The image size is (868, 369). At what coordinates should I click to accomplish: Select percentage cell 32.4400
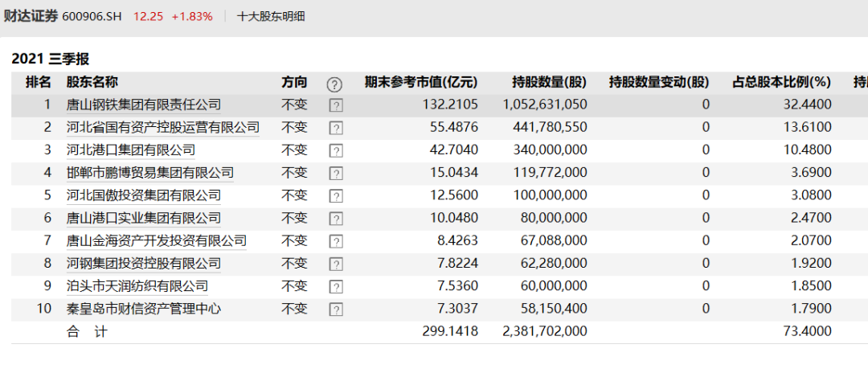[807, 105]
